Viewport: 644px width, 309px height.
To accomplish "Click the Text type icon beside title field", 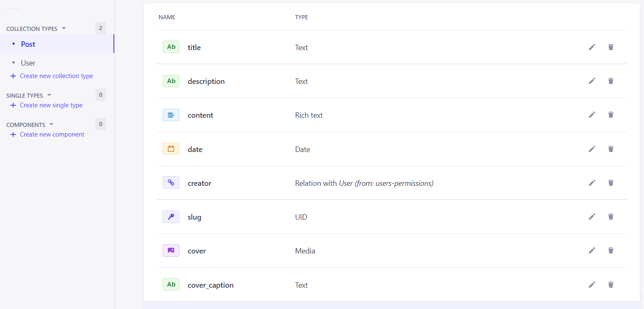I will [171, 46].
